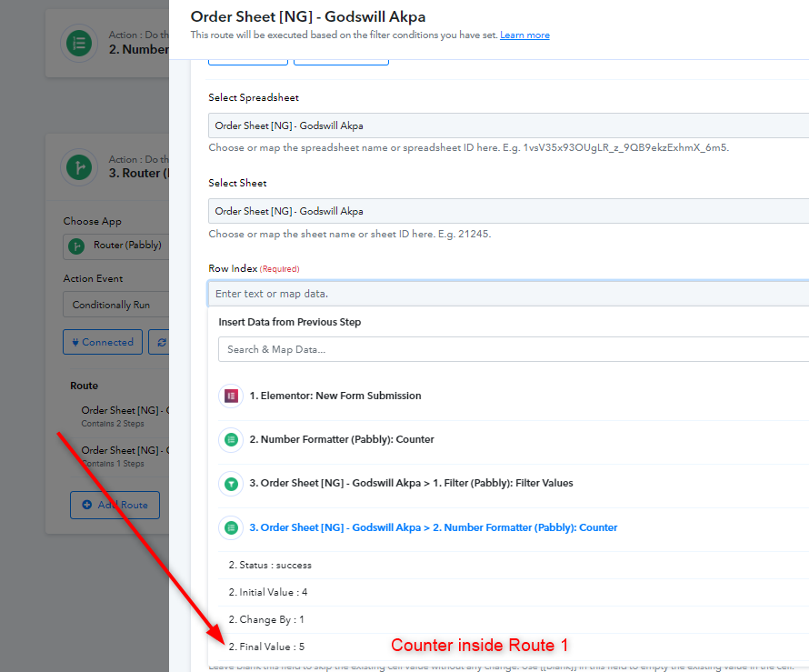Click the step 2 Number Formatter icon in background
This screenshot has height=672, width=809.
[x=79, y=43]
